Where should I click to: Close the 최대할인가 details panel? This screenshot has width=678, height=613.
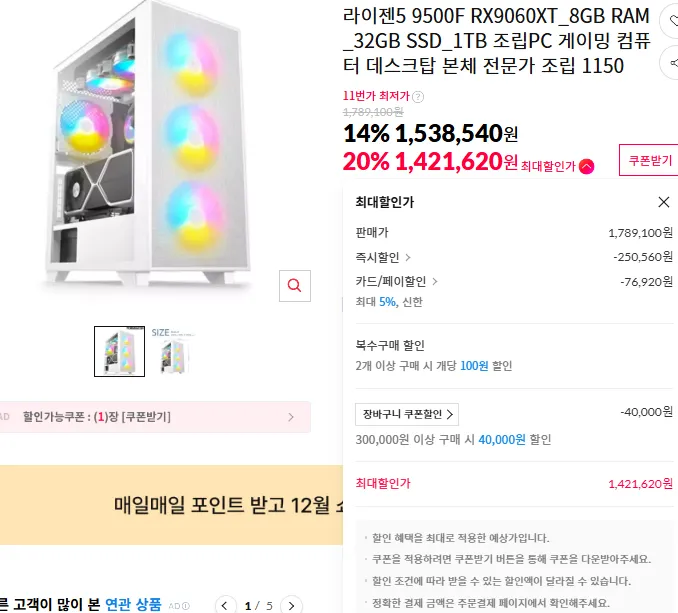click(x=664, y=202)
